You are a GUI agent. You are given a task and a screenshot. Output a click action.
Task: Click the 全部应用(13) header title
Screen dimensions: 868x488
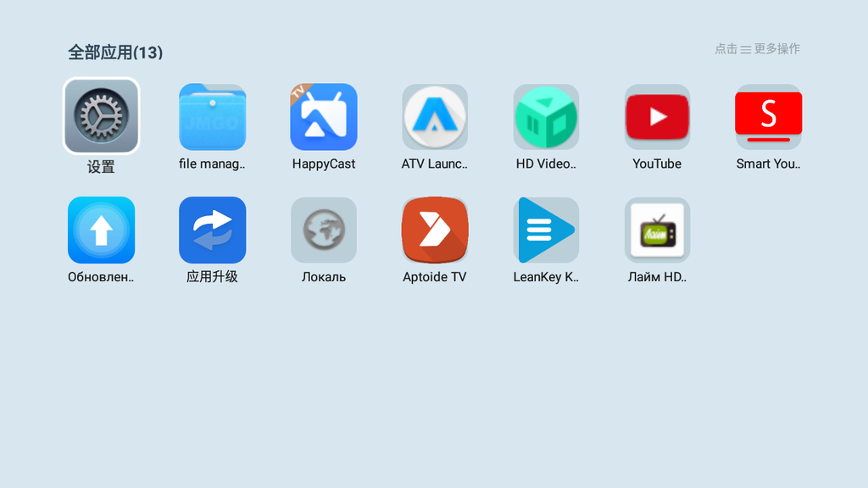tap(115, 53)
